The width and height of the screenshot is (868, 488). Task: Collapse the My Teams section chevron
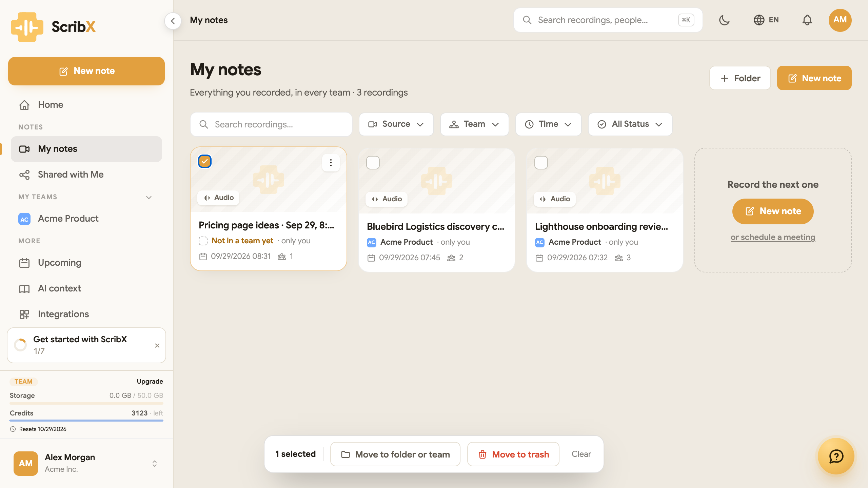coord(149,197)
